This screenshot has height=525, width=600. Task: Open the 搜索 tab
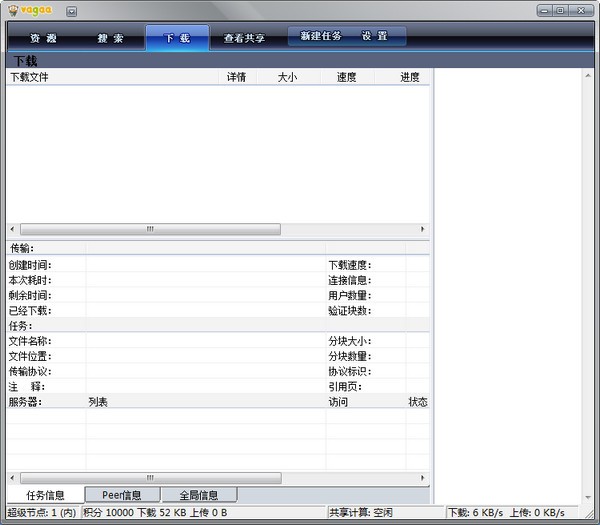pos(110,38)
